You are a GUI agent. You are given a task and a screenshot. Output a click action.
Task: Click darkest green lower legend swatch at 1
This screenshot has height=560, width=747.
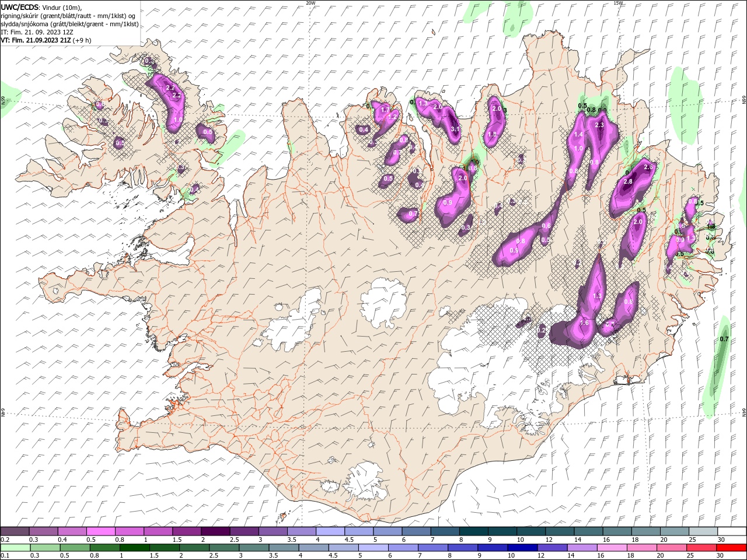point(135,548)
